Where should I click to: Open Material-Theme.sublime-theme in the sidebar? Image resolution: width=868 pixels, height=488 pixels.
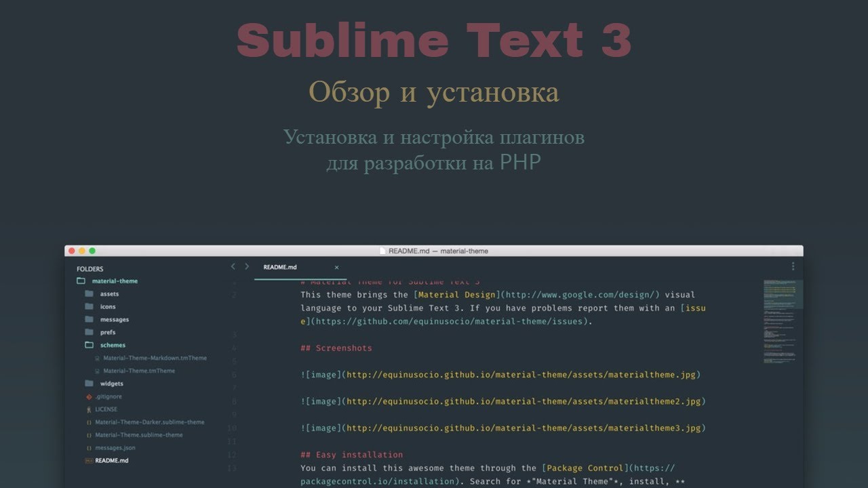[x=139, y=435]
